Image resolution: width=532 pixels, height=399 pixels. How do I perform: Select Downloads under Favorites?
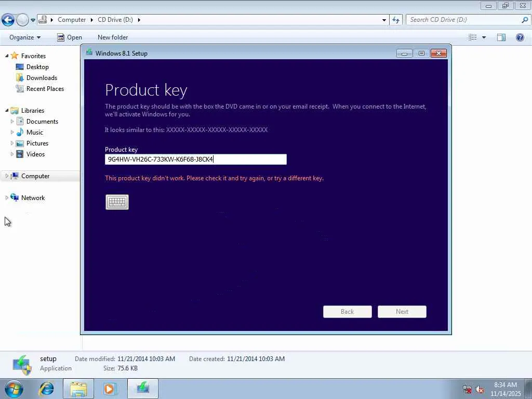[x=42, y=78]
